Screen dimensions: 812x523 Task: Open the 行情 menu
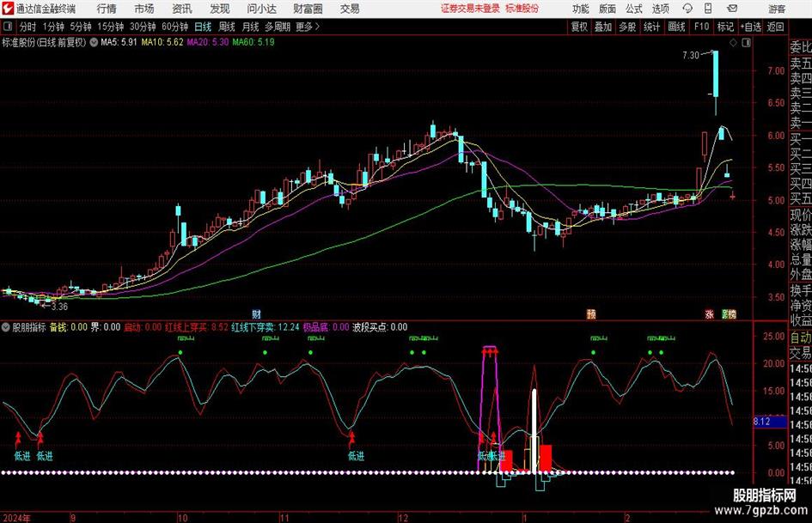tap(107, 9)
